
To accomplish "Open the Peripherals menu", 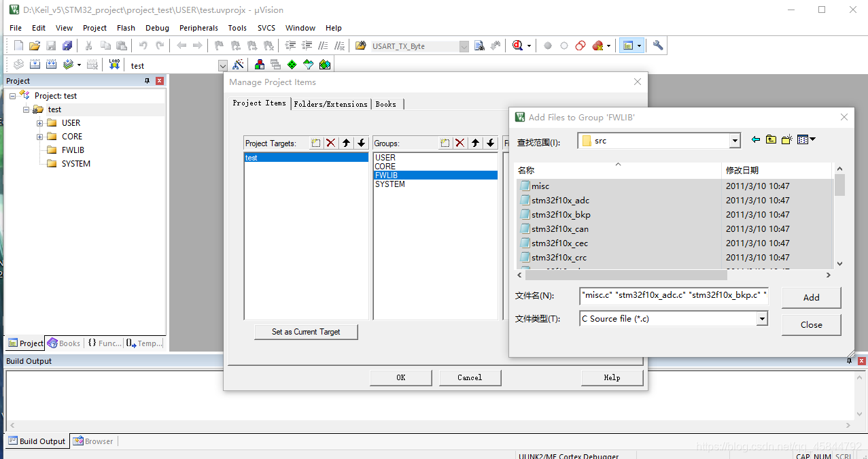I will pyautogui.click(x=198, y=28).
